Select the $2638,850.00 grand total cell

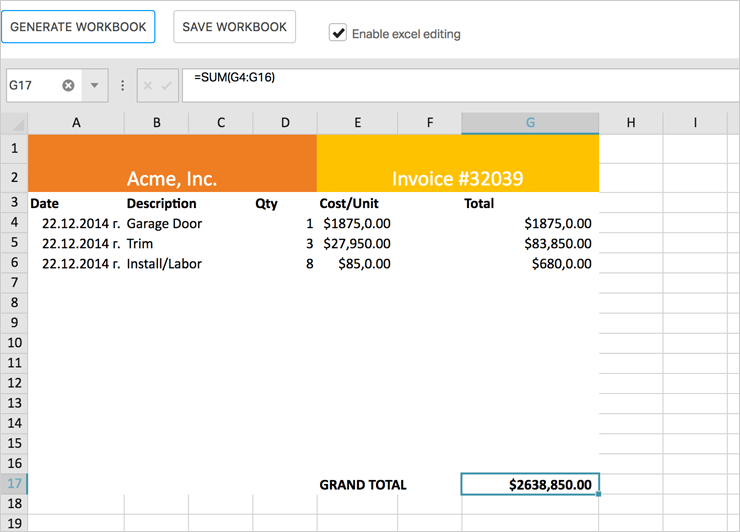[530, 484]
